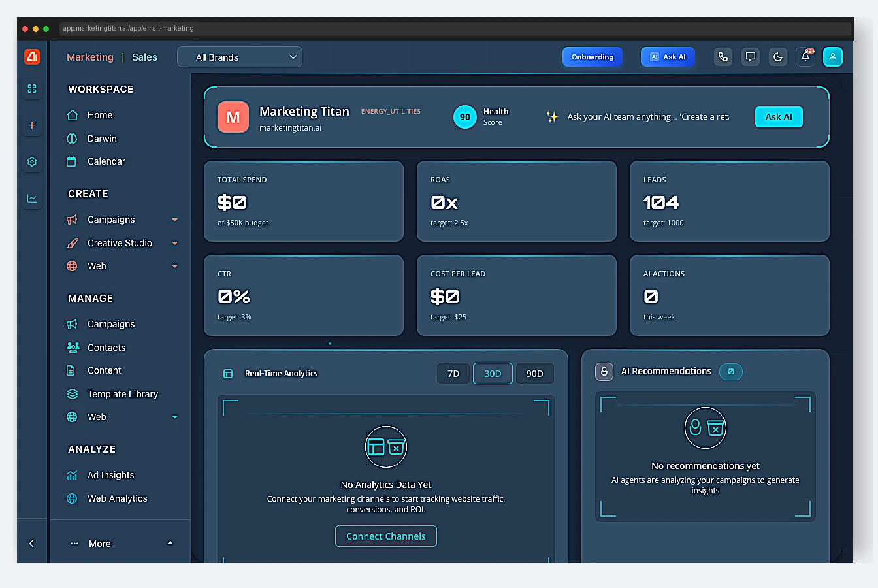Click the analytics chart icon in the far-left rail
The width and height of the screenshot is (878, 588).
(31, 198)
